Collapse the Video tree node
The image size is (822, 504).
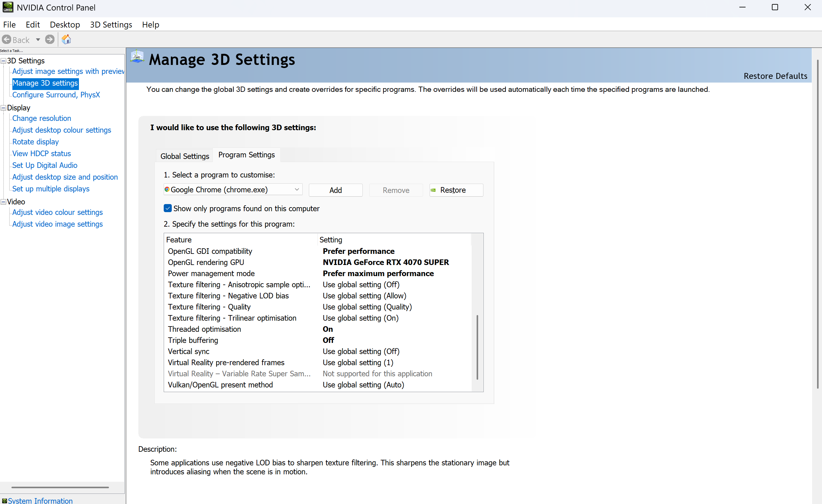tap(3, 202)
